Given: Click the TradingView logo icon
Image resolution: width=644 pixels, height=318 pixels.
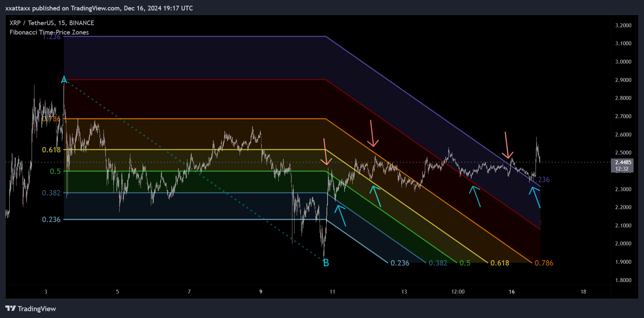Looking at the screenshot, I should click(x=11, y=308).
